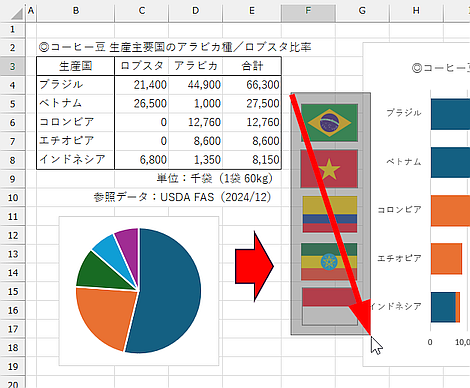Select column F header
The width and height of the screenshot is (470, 388).
308,11
